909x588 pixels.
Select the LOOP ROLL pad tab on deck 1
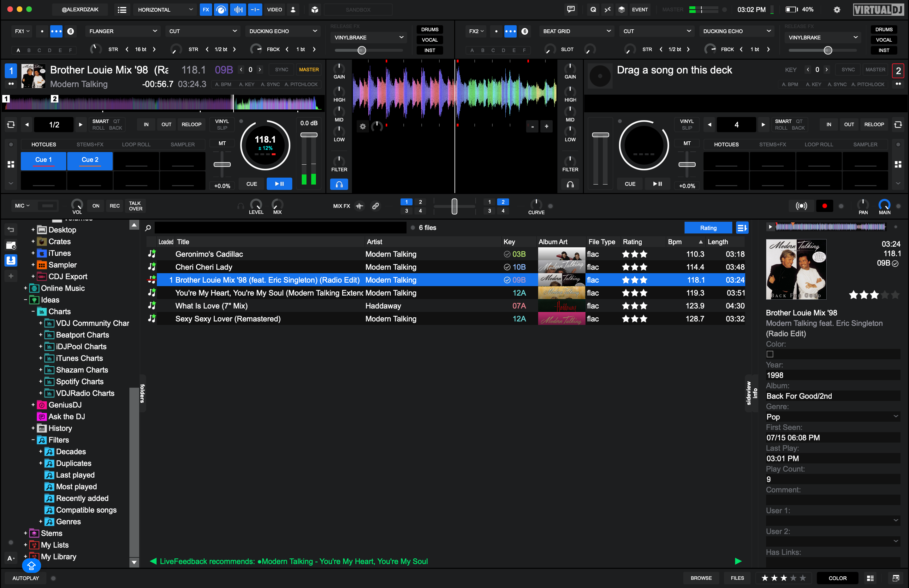pos(136,144)
